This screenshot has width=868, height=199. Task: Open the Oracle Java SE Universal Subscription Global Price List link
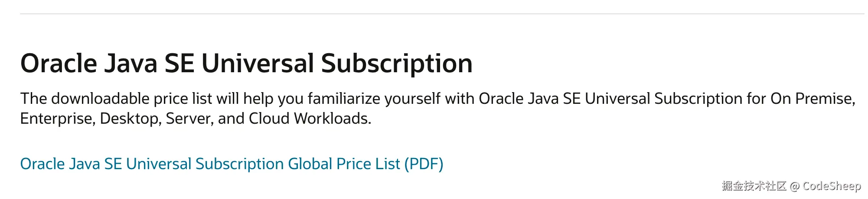pos(232,164)
